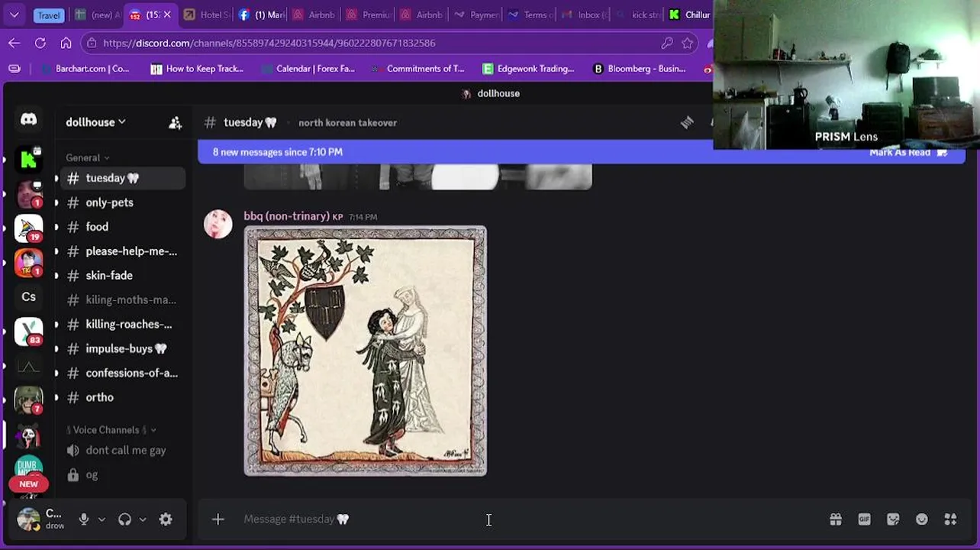Image resolution: width=980 pixels, height=550 pixels.
Task: Open the Travel tab group
Action: point(48,15)
